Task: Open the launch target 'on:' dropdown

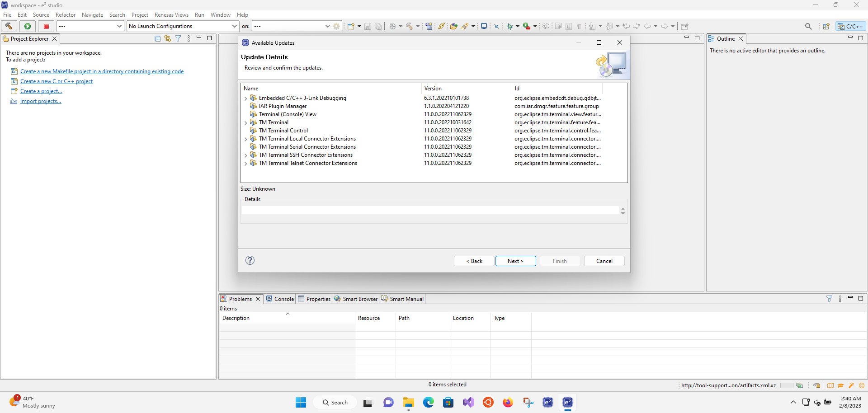Action: point(292,26)
